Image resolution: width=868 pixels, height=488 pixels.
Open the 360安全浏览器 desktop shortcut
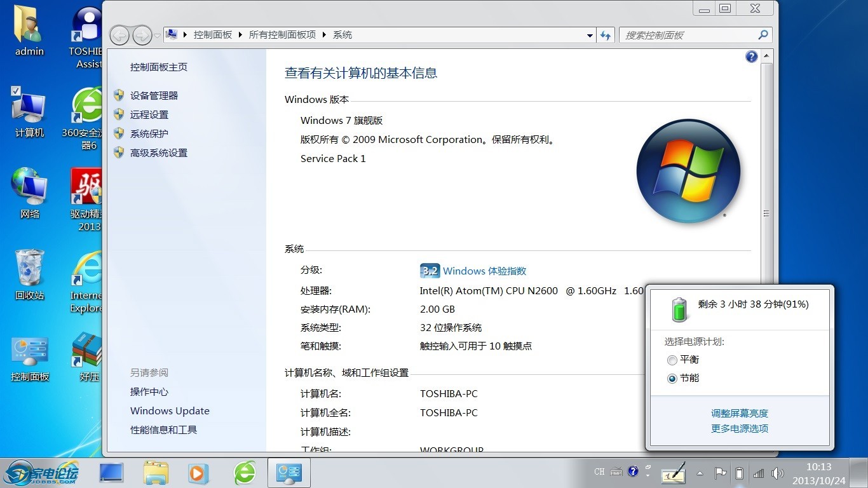(x=83, y=118)
